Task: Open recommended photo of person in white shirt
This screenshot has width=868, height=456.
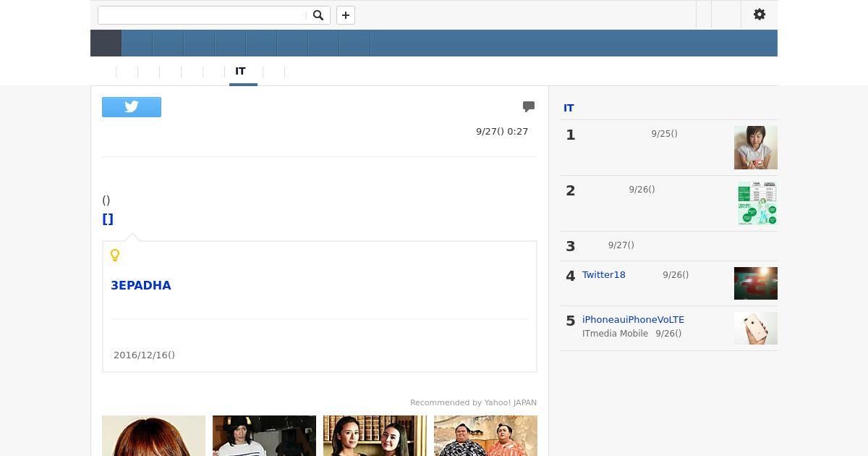Action: (264, 436)
